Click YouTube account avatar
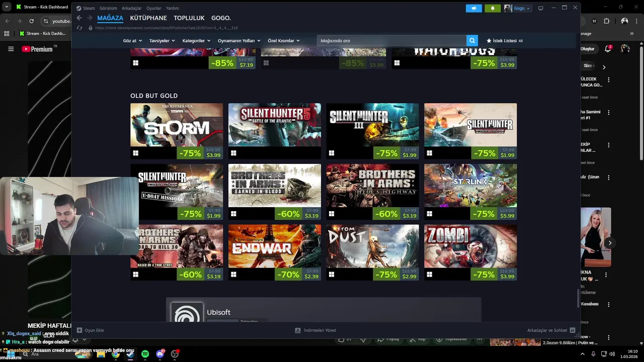The height and width of the screenshot is (362, 644). tap(625, 49)
